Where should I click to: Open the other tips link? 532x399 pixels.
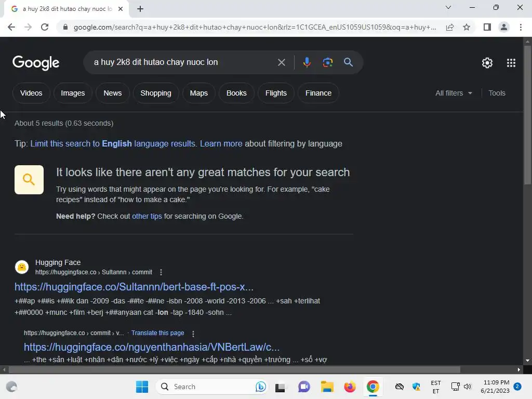coord(147,216)
